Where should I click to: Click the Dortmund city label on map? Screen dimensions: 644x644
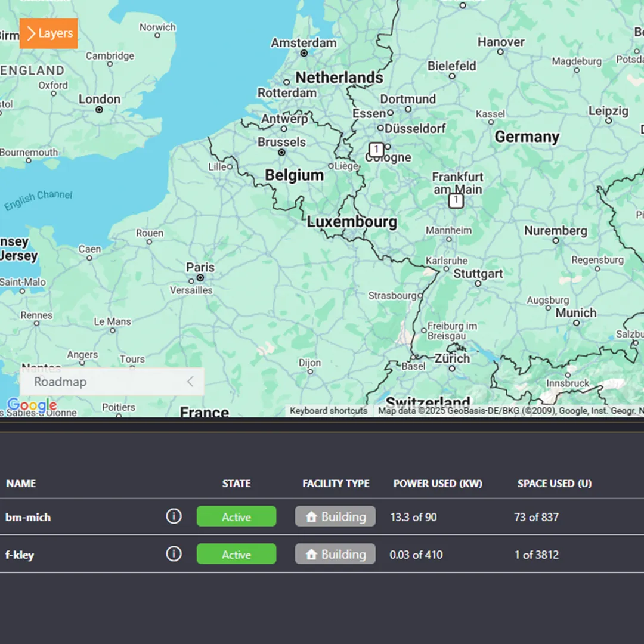point(408,99)
